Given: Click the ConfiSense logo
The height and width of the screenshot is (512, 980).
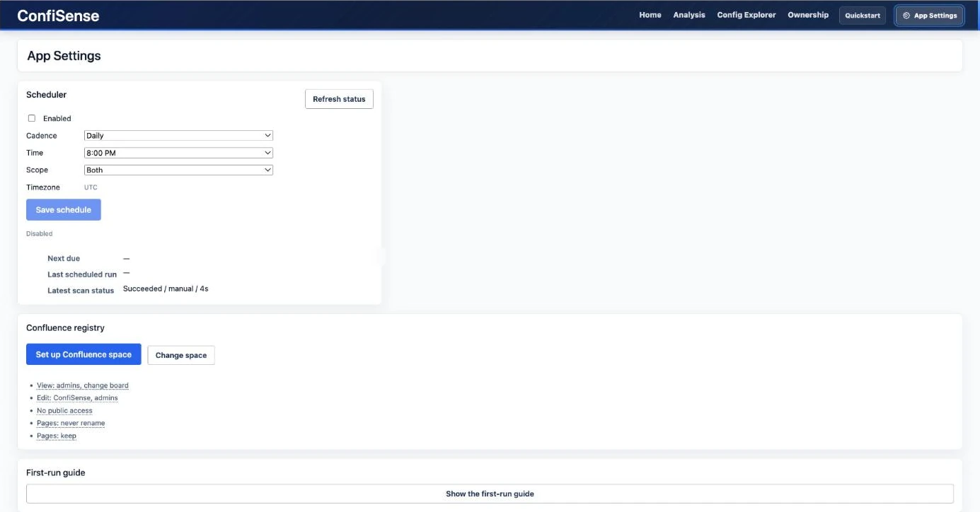Looking at the screenshot, I should 58,15.
